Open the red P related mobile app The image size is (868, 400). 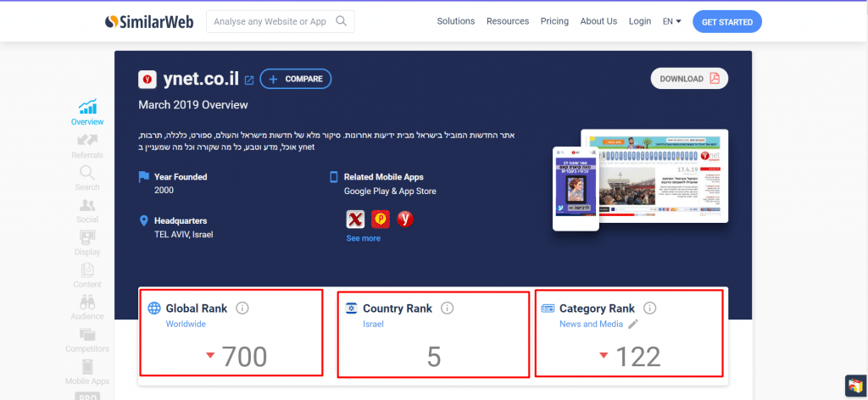coord(381,219)
